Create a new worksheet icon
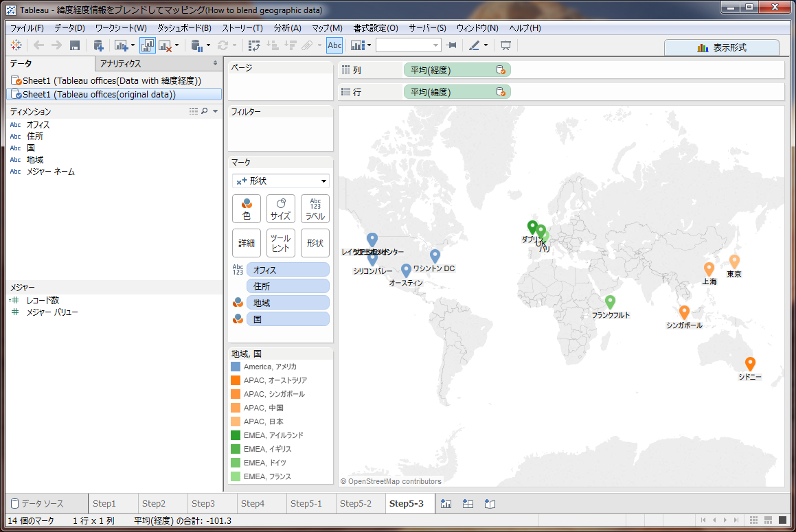This screenshot has height=532, width=796. [121, 46]
